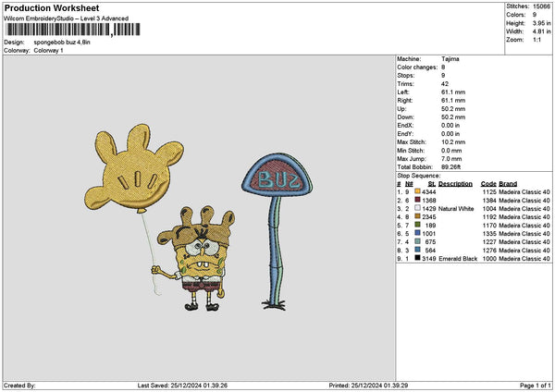Click thread code "1384" in stop row 2
555x392 pixels.
(x=489, y=201)
